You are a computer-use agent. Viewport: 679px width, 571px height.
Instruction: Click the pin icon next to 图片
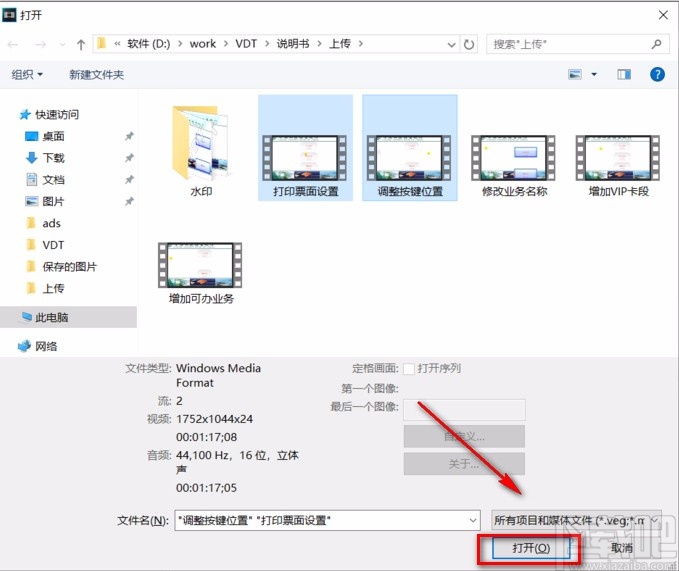[129, 201]
